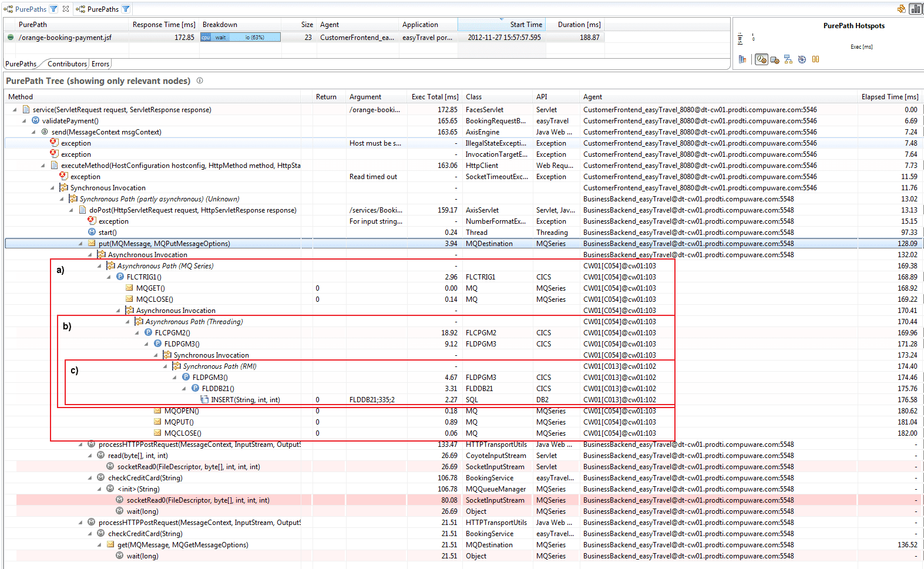This screenshot has width=924, height=569.
Task: Click icon of Asynchronous Path (Threading) row
Action: click(x=139, y=321)
